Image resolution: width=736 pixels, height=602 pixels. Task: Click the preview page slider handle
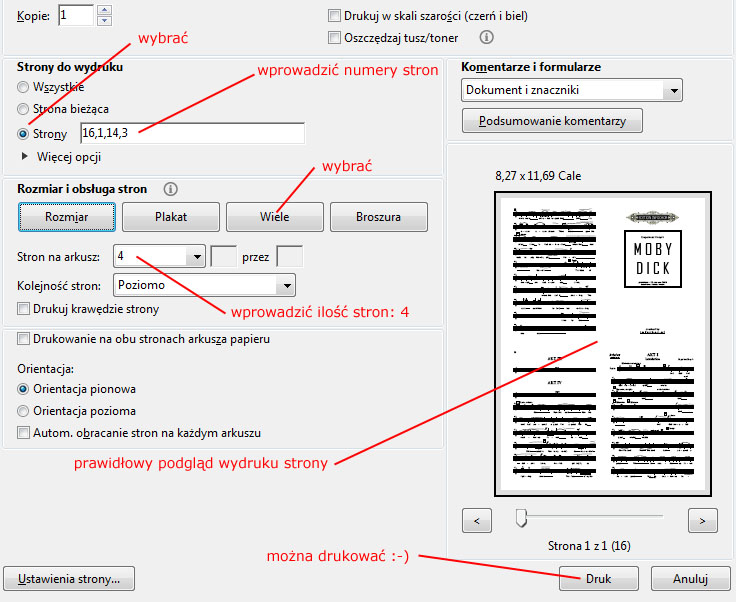(521, 518)
